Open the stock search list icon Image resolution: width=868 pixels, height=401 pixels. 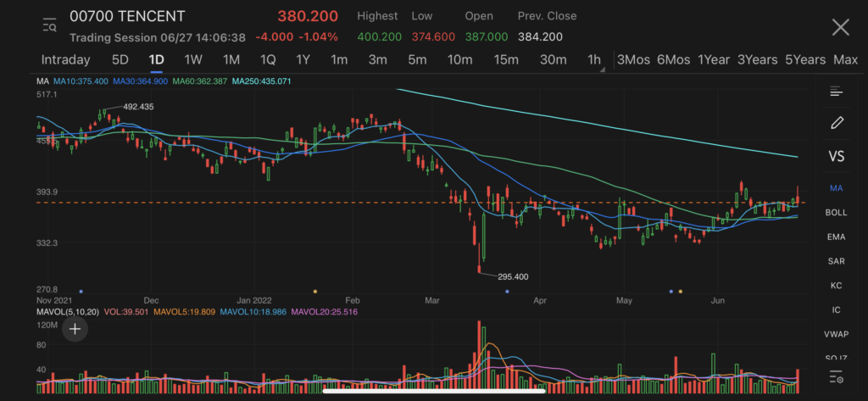coord(49,25)
